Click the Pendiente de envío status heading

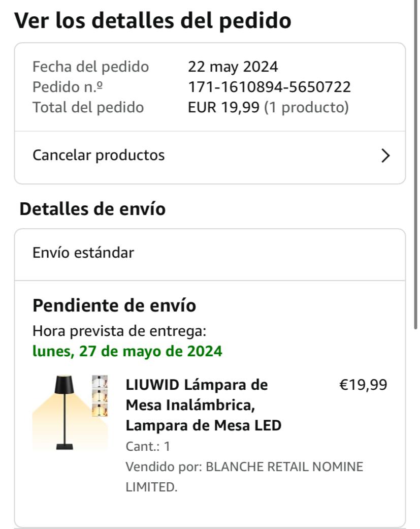pyautogui.click(x=114, y=305)
